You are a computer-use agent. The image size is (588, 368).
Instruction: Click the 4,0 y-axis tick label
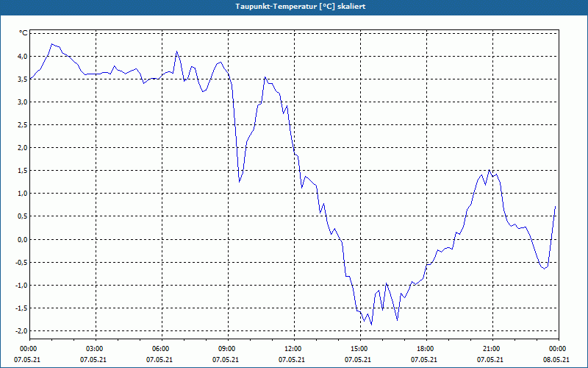pyautogui.click(x=22, y=57)
